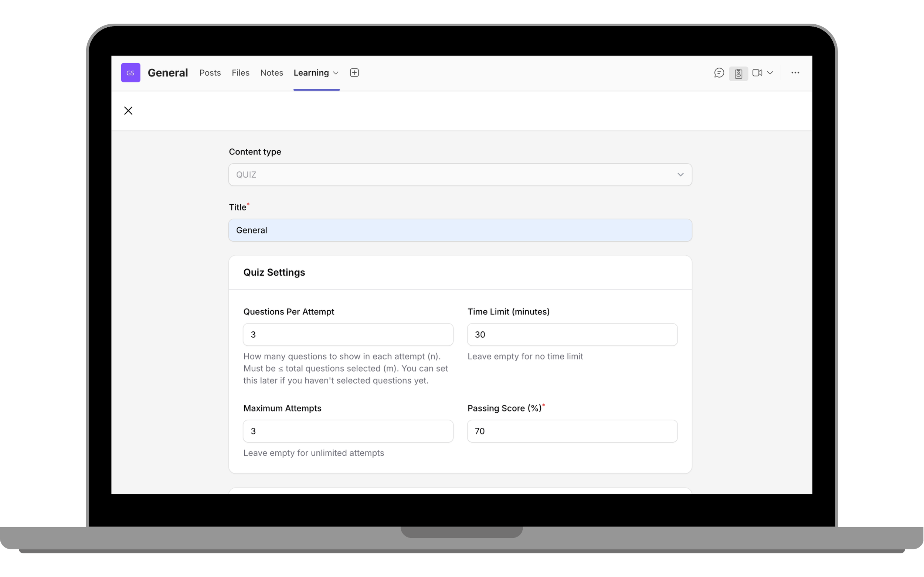
Task: Click the Questions Per Attempt field showing 3
Action: (348, 334)
